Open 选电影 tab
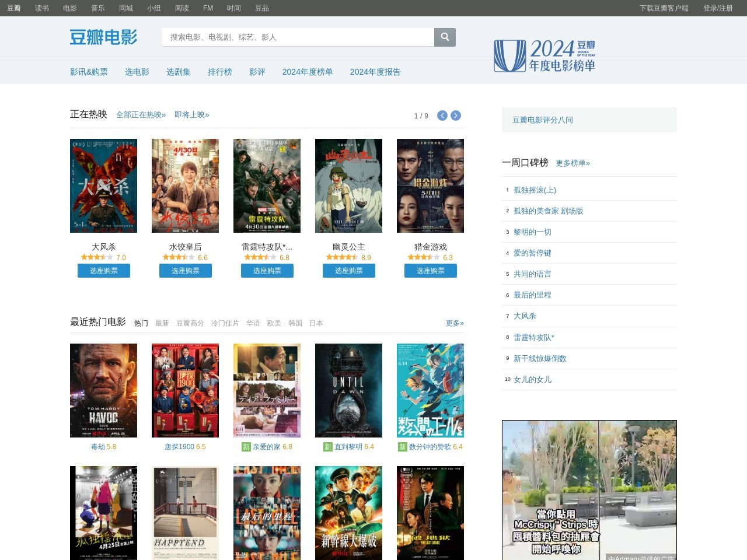This screenshot has height=560, width=747. point(137,72)
